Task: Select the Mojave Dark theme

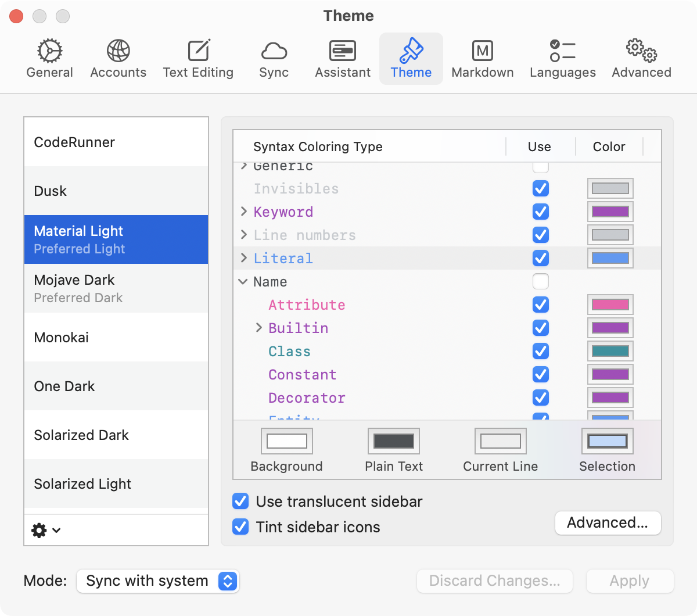Action: tap(116, 289)
